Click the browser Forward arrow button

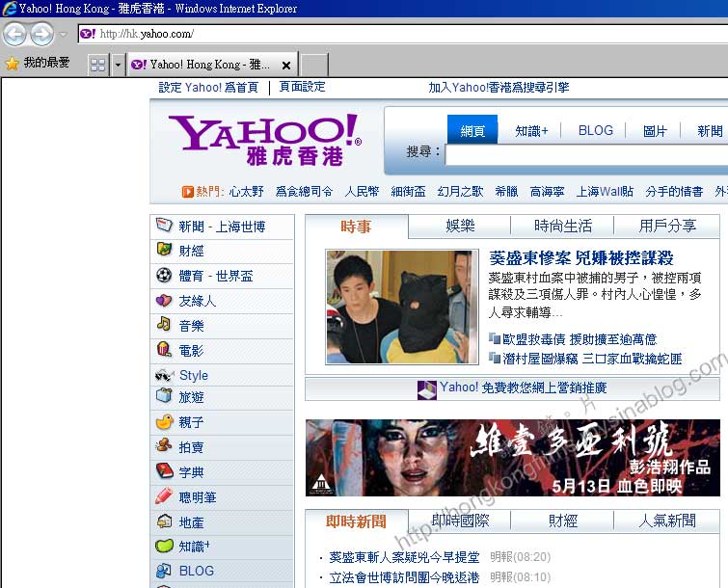[41, 35]
